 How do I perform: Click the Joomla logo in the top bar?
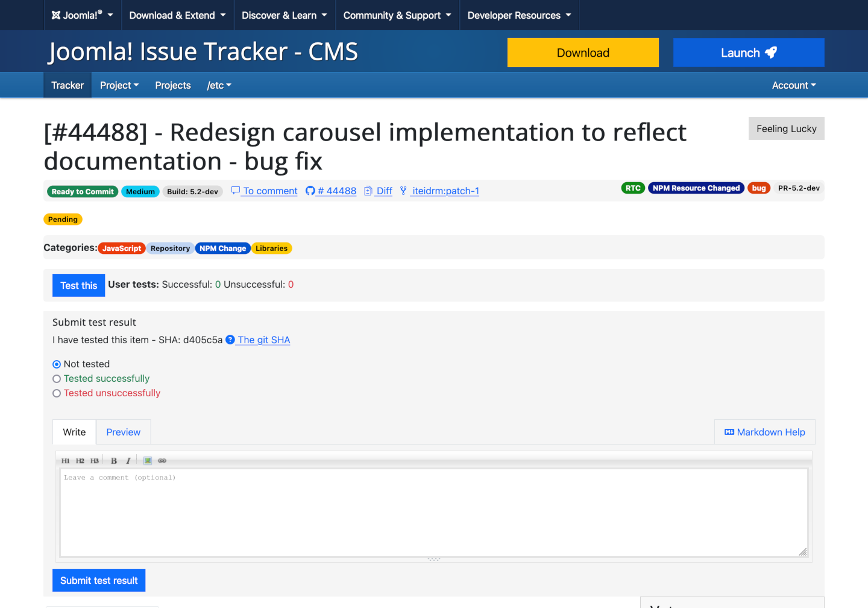tap(55, 14)
